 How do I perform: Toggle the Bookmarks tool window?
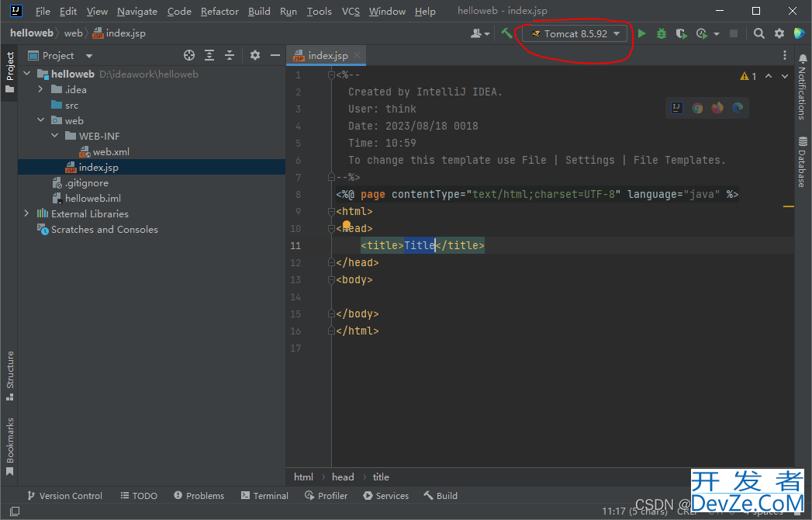9,446
